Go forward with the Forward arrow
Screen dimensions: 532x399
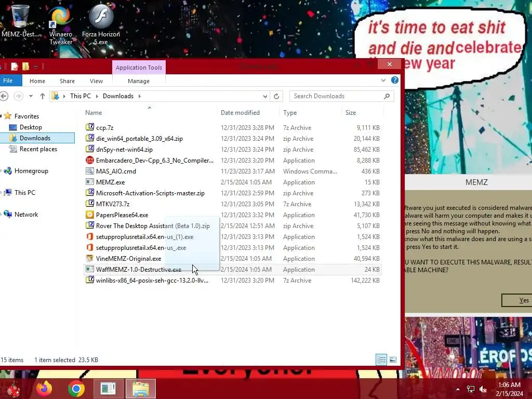coord(18,96)
